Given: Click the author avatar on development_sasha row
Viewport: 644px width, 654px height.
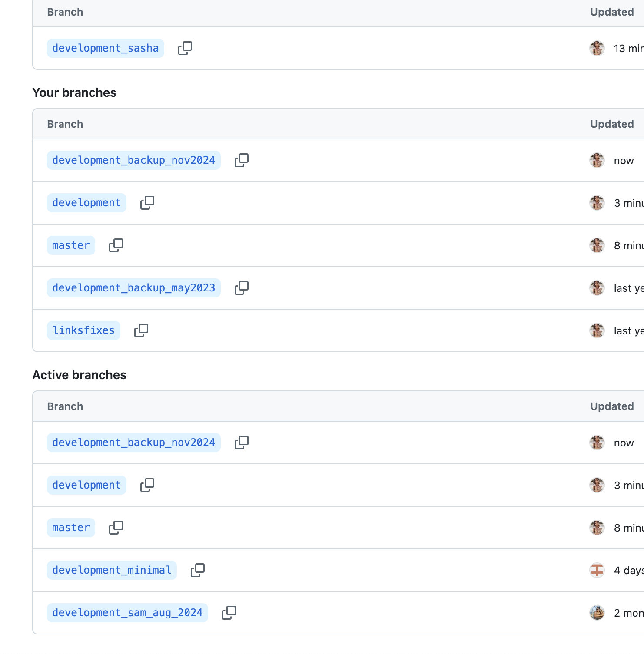Looking at the screenshot, I should pyautogui.click(x=597, y=48).
